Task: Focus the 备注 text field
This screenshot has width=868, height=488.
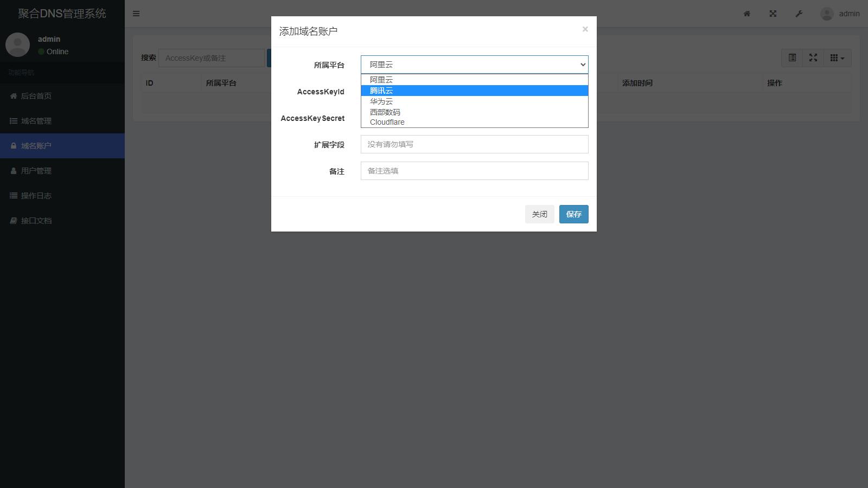Action: [x=474, y=171]
